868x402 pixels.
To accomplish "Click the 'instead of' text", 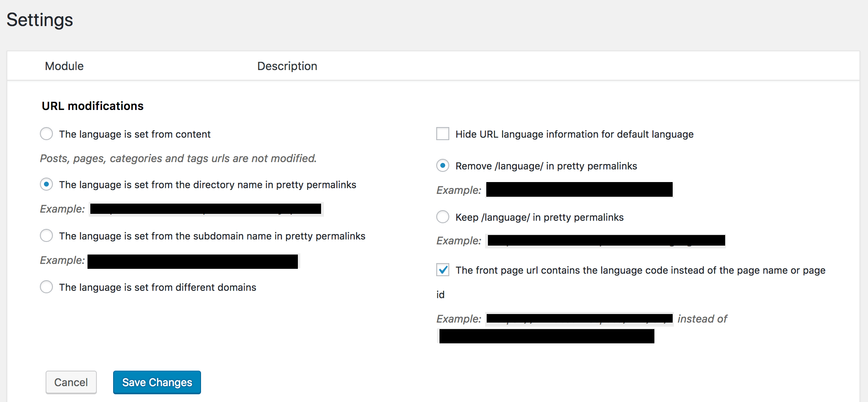I will click(702, 319).
